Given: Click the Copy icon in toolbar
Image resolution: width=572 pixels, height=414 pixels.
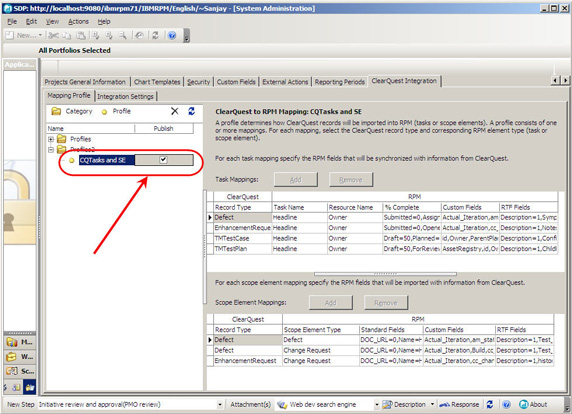Looking at the screenshot, I should point(66,35).
